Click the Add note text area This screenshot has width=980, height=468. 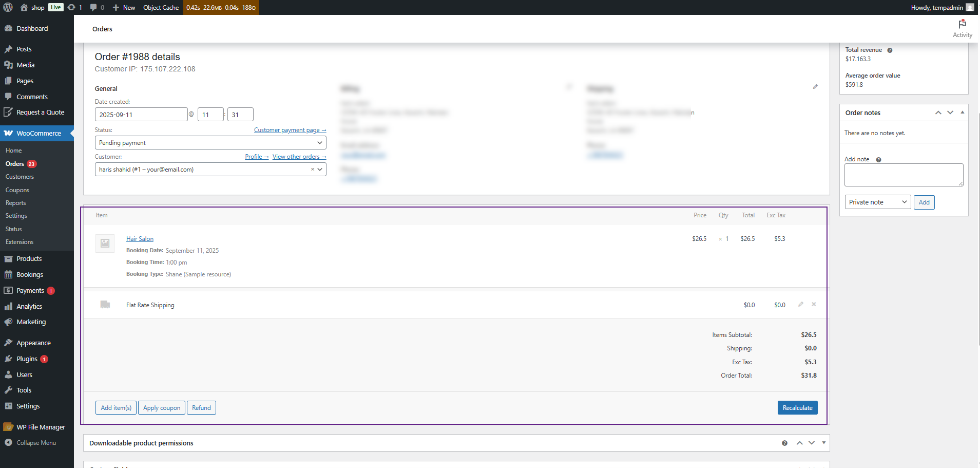pos(903,175)
